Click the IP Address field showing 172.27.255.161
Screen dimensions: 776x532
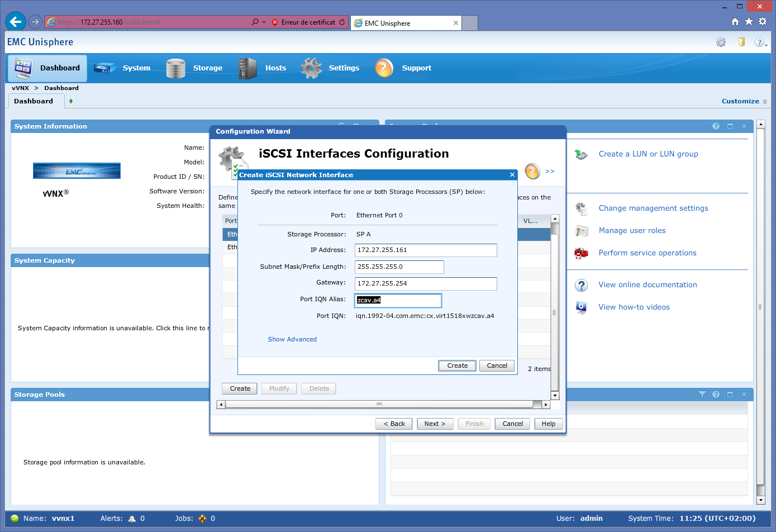[426, 250]
